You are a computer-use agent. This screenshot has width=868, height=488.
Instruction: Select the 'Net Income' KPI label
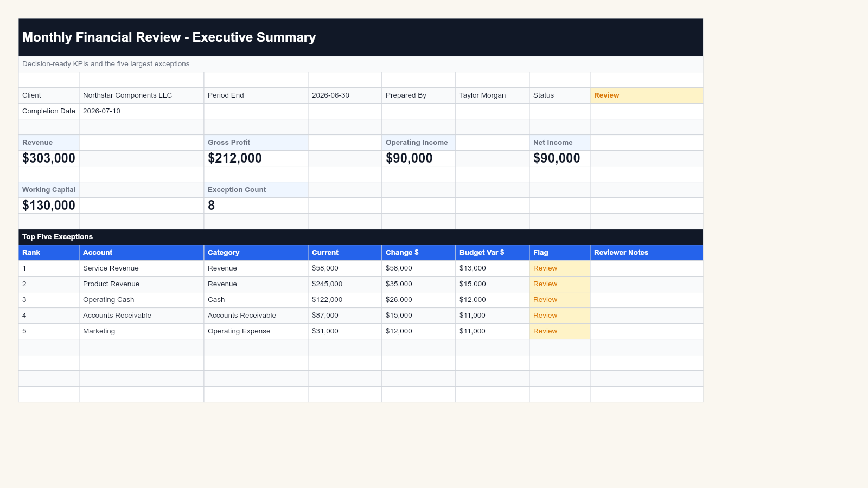tap(560, 143)
